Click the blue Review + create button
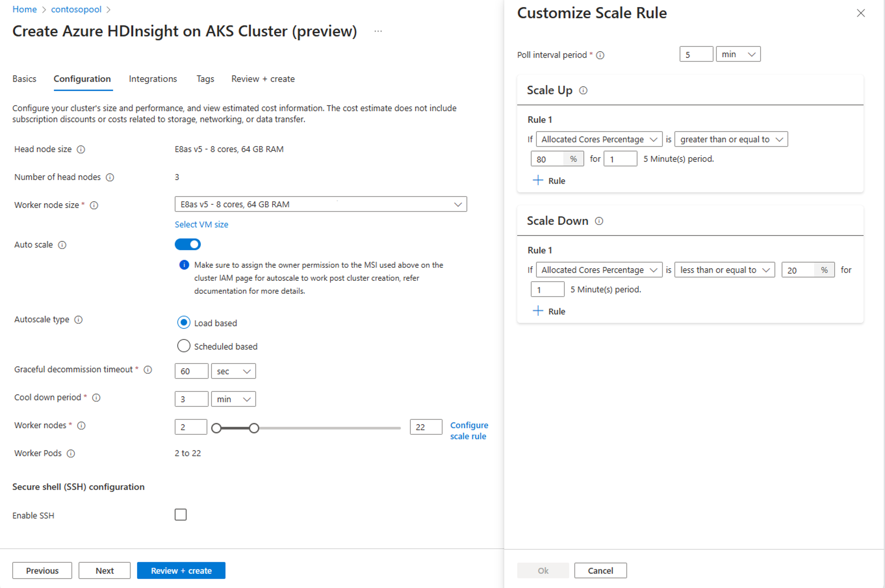 point(181,570)
